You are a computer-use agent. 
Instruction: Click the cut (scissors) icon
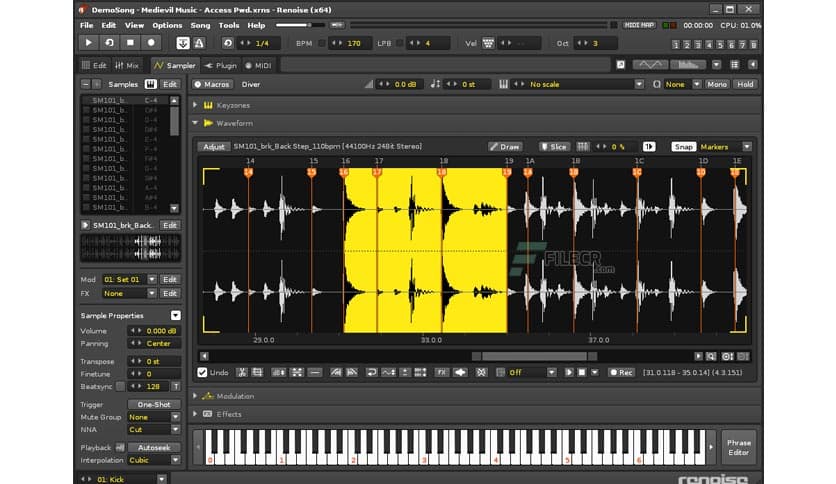242,373
